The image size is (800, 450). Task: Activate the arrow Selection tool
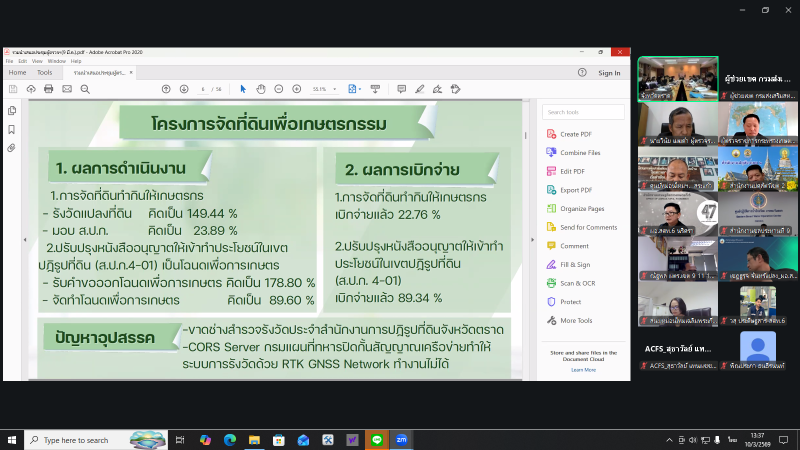click(243, 89)
